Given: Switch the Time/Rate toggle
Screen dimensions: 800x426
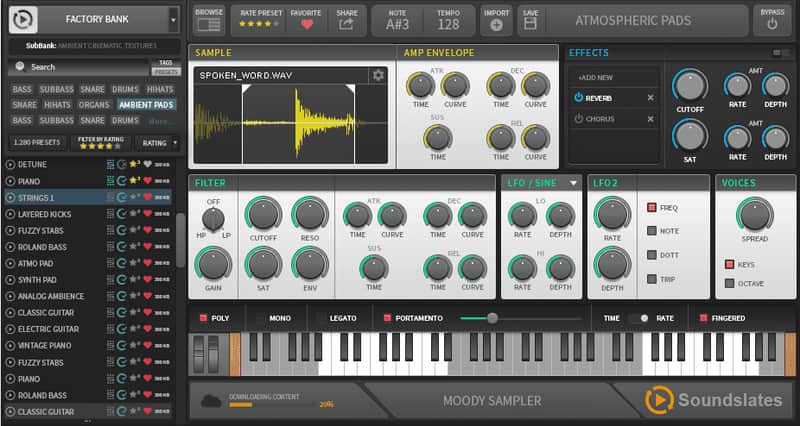Looking at the screenshot, I should [638, 318].
